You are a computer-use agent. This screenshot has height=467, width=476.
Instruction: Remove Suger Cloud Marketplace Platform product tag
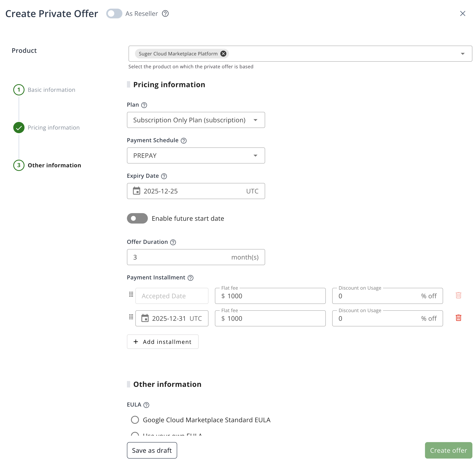click(x=223, y=53)
